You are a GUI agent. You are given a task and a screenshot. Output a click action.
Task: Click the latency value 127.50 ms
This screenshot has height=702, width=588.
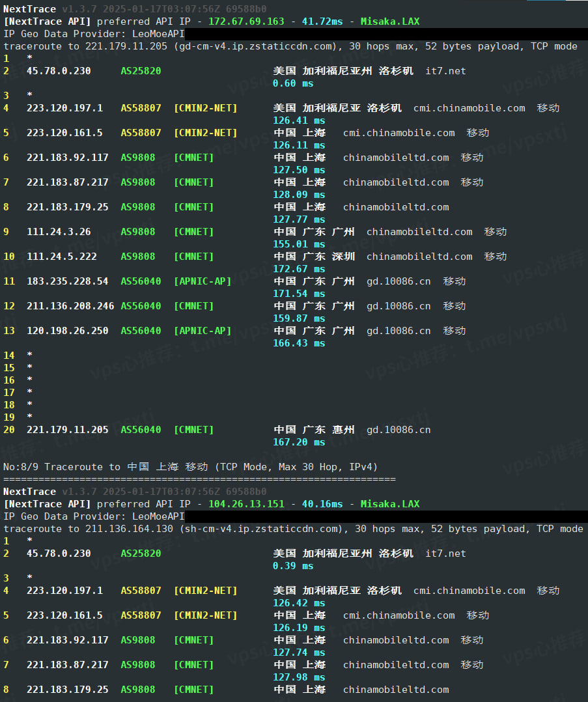(299, 170)
